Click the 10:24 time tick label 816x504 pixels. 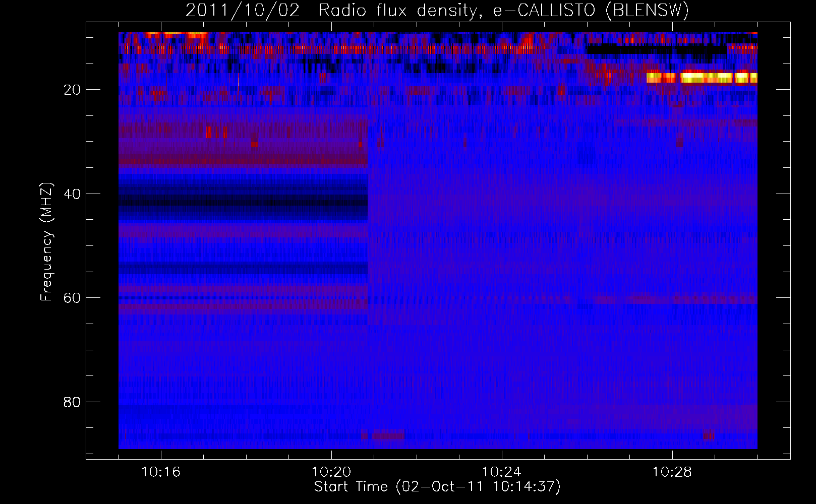pyautogui.click(x=502, y=472)
